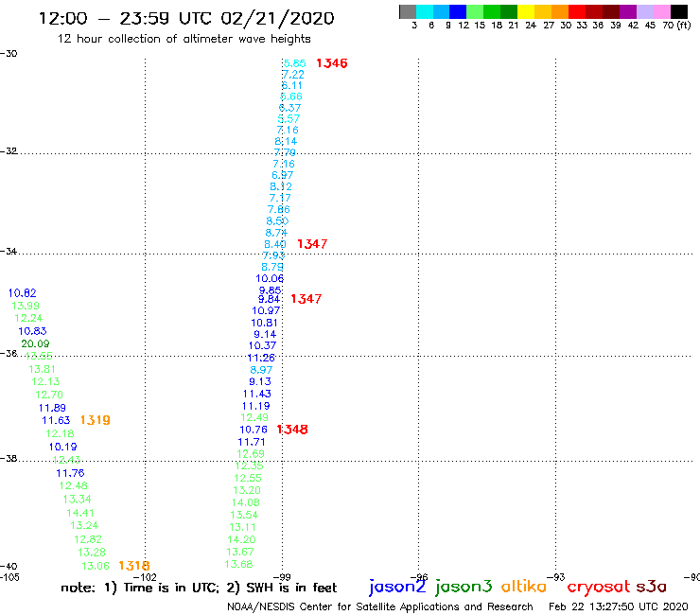Click the timestamp 'Feb 22 13:27:50 UTC 2020'
The image size is (700, 615).
tap(619, 606)
